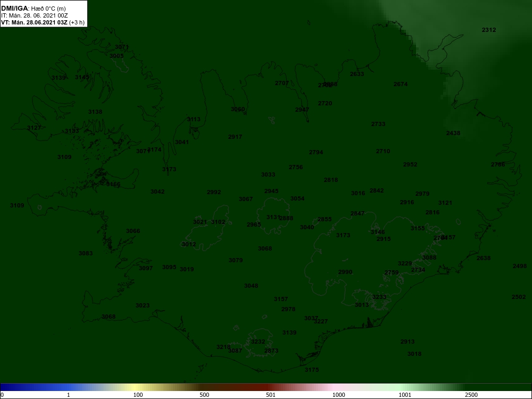Click the legend label 501
Screen dimensions: 532x399
[x=270, y=395]
